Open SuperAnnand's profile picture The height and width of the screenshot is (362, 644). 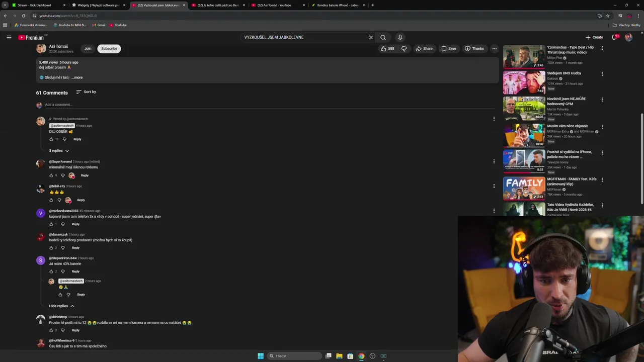click(40, 164)
